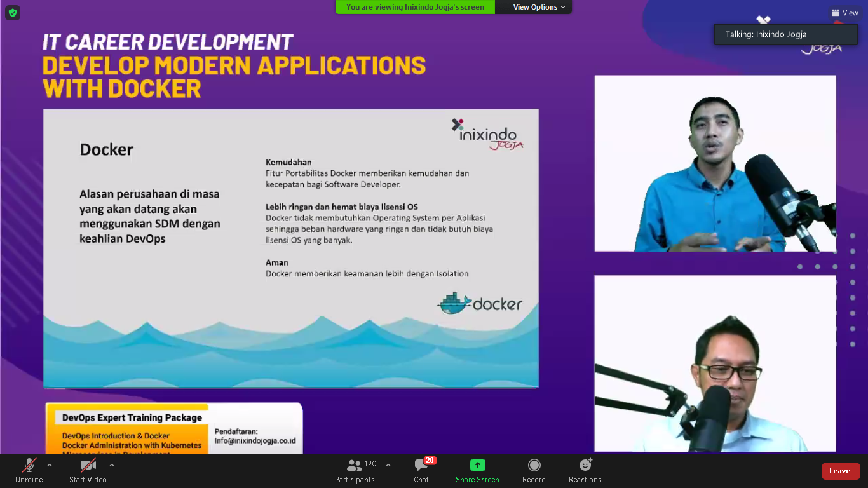The width and height of the screenshot is (868, 488).
Task: Click the green encryption shield icon
Action: tap(13, 13)
